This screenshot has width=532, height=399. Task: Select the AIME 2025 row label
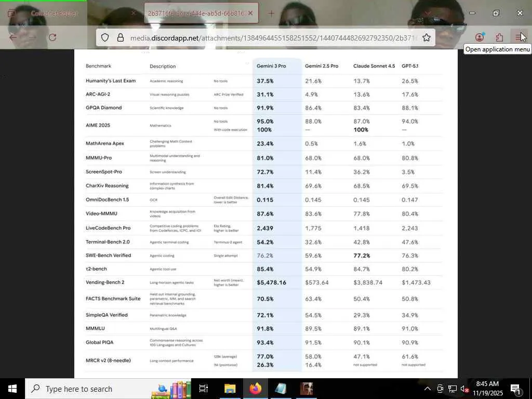point(98,125)
